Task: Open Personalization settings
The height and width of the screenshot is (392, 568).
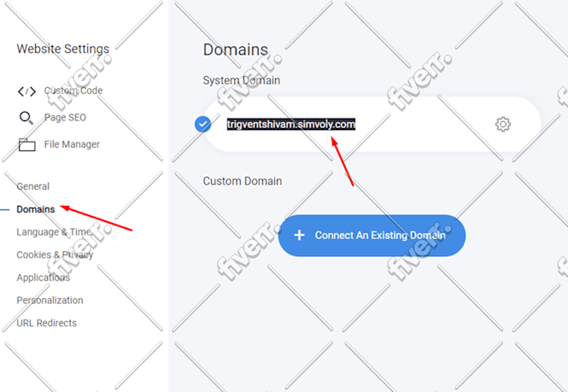Action: point(50,301)
